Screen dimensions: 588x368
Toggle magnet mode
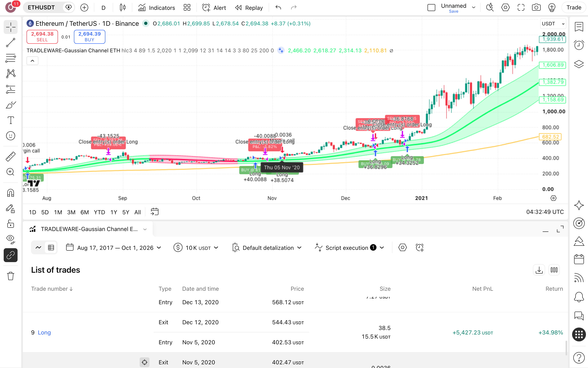pyautogui.click(x=11, y=193)
